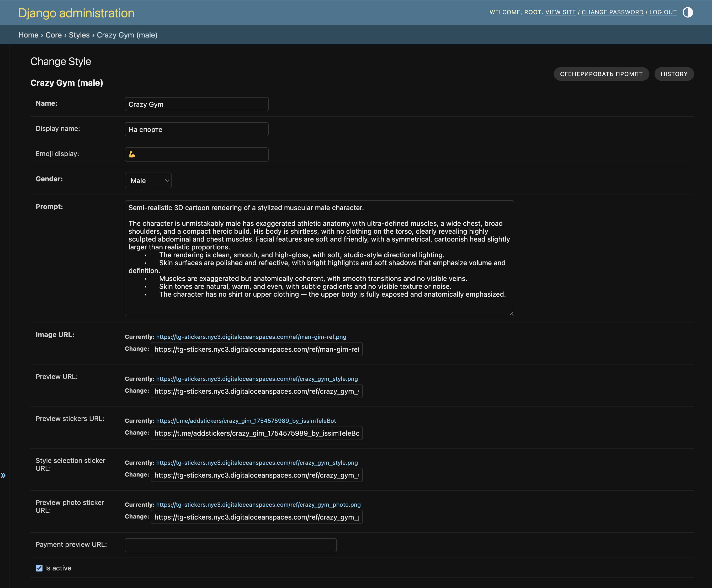Image resolution: width=712 pixels, height=588 pixels.
Task: Click the View Site link
Action: [x=560, y=13]
